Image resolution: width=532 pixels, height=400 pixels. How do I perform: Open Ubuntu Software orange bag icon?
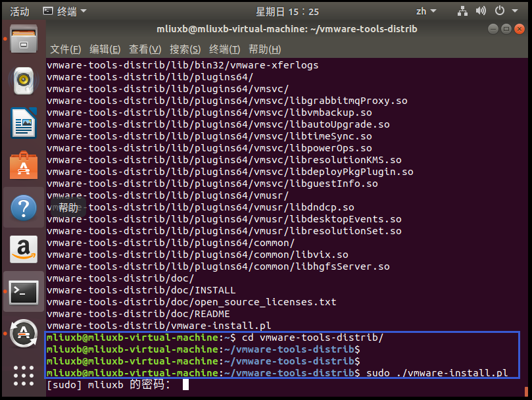tap(24, 165)
